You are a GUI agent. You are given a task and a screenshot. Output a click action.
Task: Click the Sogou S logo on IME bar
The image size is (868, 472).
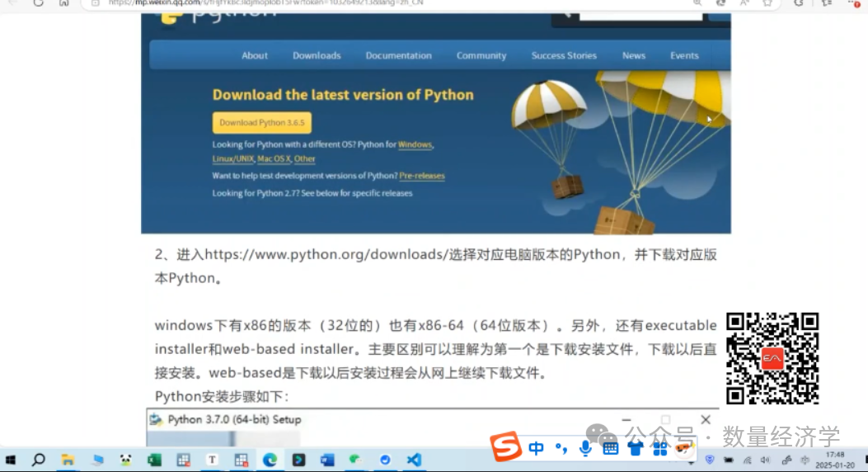pyautogui.click(x=505, y=446)
